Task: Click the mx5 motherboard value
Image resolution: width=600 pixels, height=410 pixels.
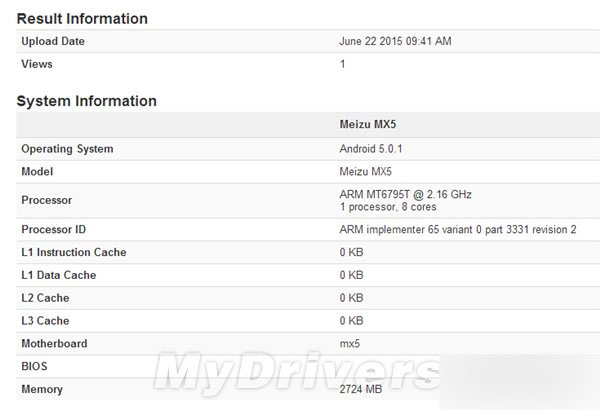Action: pos(351,344)
